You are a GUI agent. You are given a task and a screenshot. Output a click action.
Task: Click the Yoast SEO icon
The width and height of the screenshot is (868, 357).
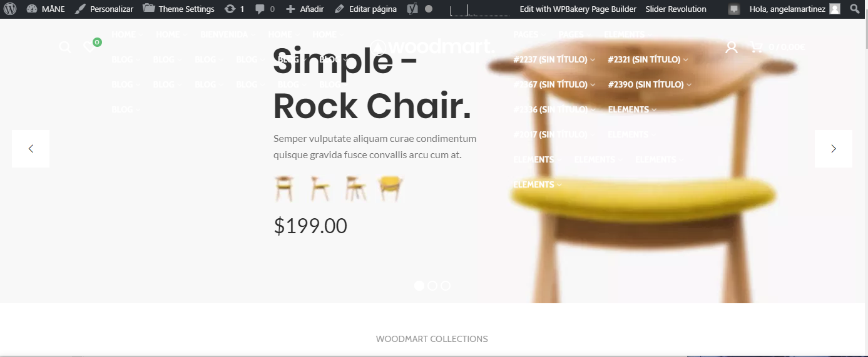pyautogui.click(x=412, y=9)
